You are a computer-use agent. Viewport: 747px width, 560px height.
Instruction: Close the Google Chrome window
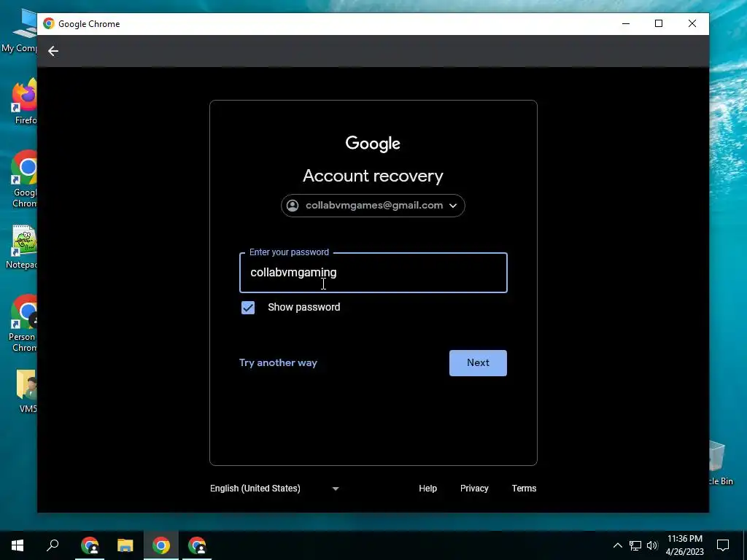[x=692, y=24]
